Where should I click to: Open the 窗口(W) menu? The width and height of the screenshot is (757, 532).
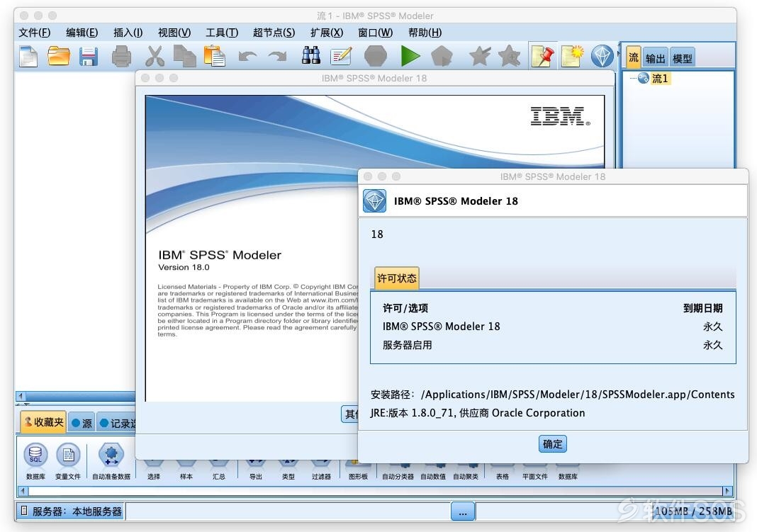tap(375, 33)
